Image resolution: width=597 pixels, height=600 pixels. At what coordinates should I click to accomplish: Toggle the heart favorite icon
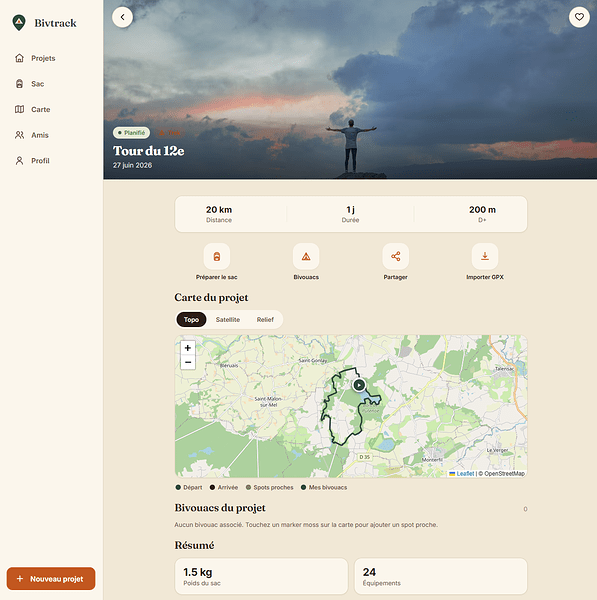click(579, 17)
